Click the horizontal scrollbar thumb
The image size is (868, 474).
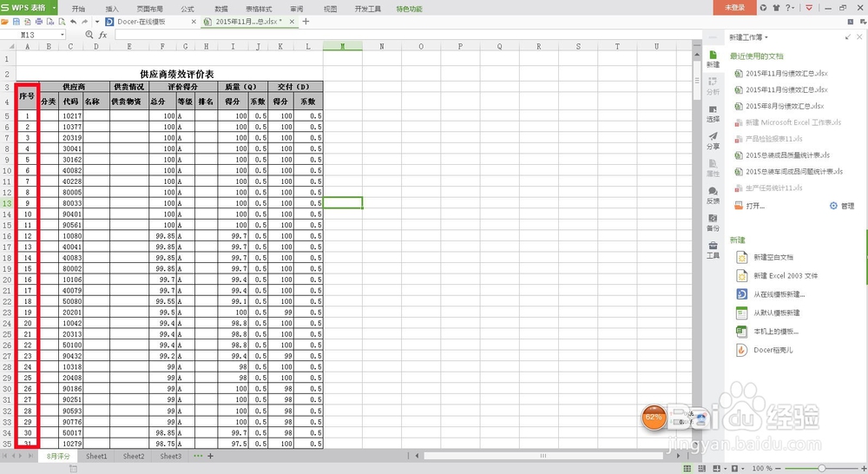point(543,456)
